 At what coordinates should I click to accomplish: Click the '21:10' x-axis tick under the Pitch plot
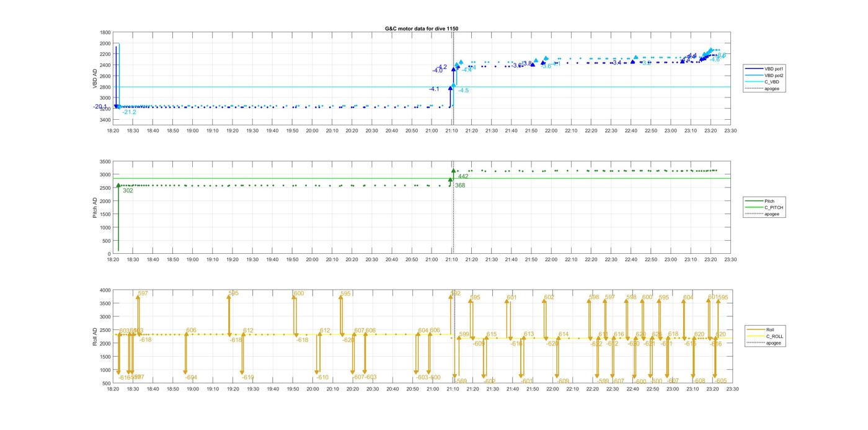coord(451,260)
